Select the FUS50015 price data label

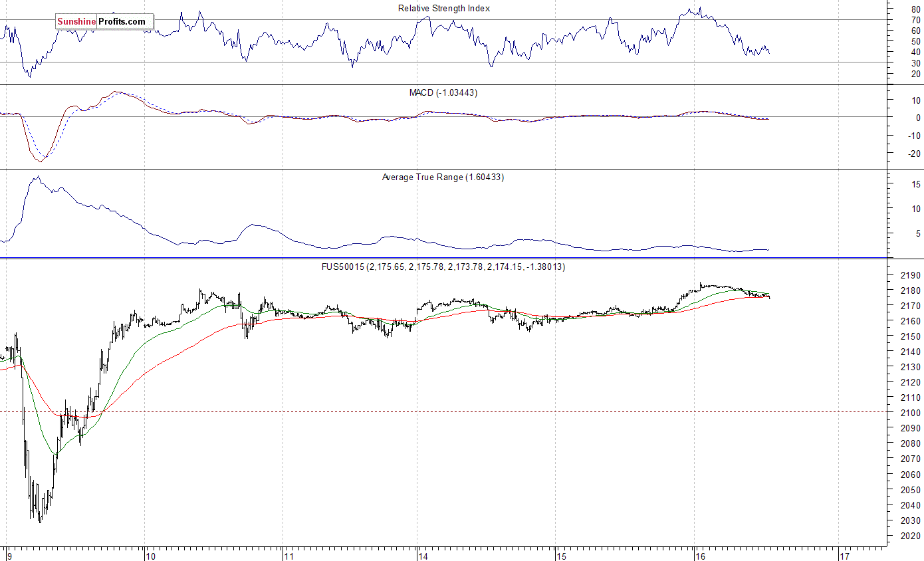[443, 267]
